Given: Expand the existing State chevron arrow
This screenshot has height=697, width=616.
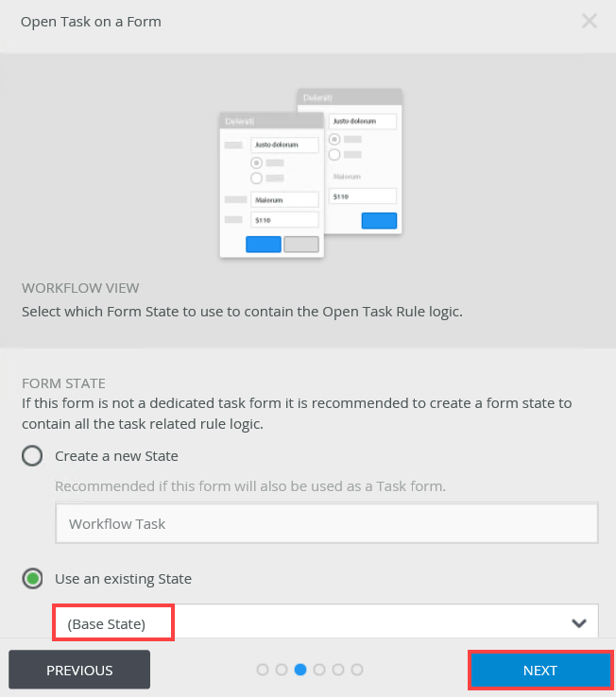Looking at the screenshot, I should click(579, 623).
